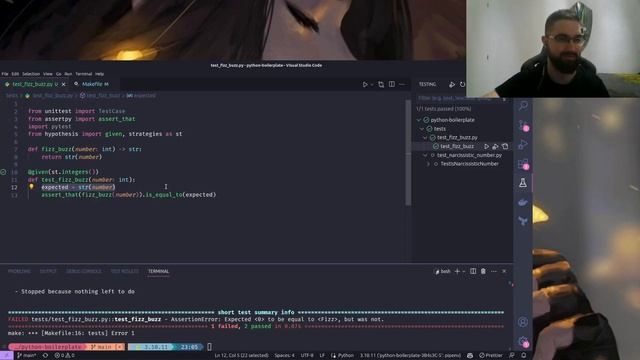Click LF end of line setting
The width and height of the screenshot is (640, 360).
322,356
